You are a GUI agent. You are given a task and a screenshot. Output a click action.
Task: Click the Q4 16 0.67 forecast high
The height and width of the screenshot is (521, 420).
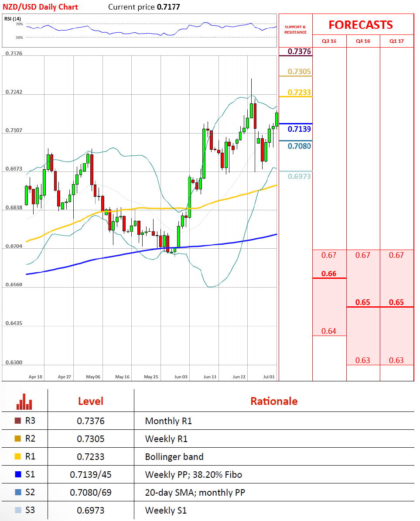pos(362,255)
